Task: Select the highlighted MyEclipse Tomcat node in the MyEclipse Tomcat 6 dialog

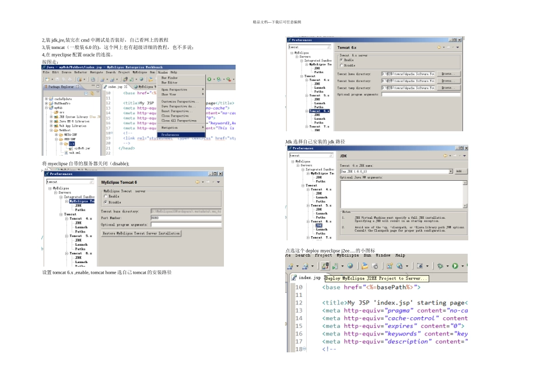Action: tap(82, 201)
